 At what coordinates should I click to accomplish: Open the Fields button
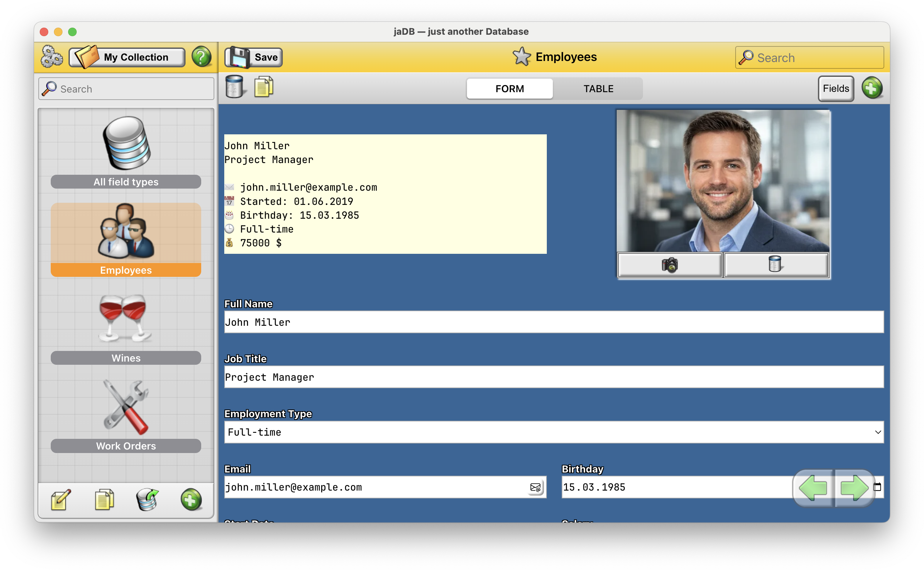pyautogui.click(x=836, y=89)
